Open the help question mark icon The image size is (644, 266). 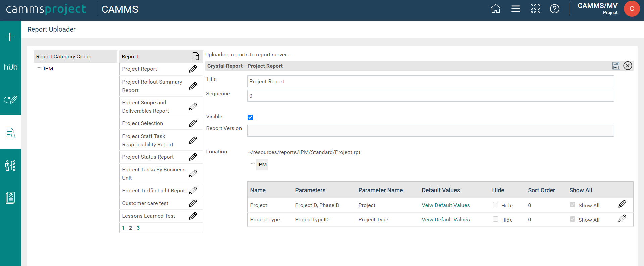point(554,9)
